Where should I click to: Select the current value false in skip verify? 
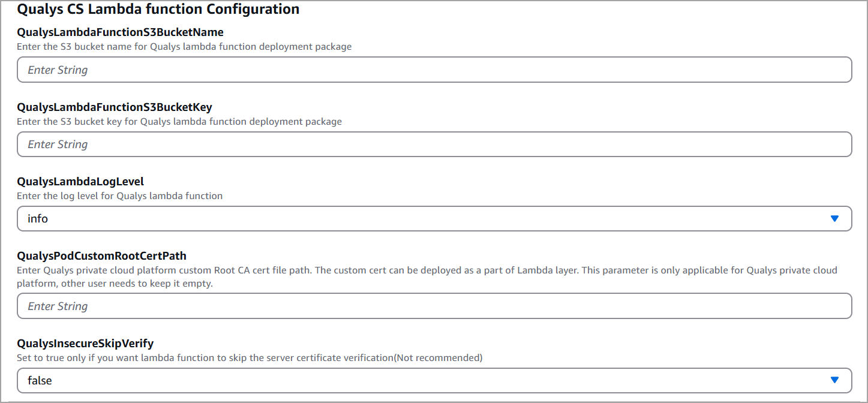[x=41, y=380]
